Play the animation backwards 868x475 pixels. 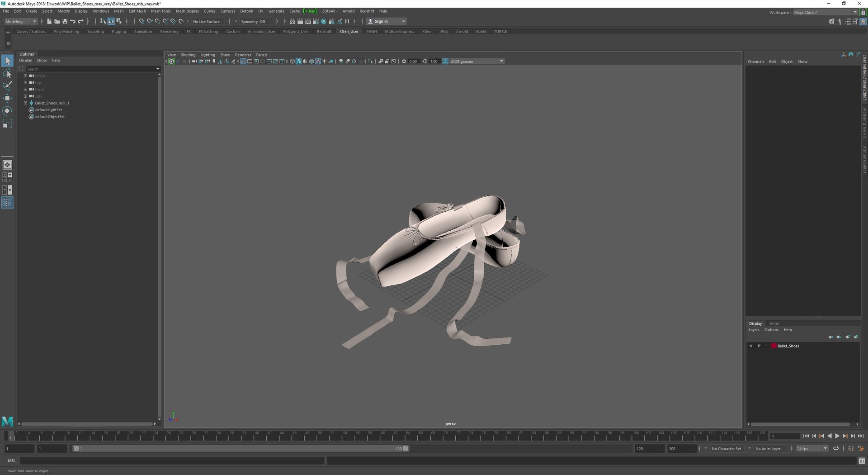[830, 436]
